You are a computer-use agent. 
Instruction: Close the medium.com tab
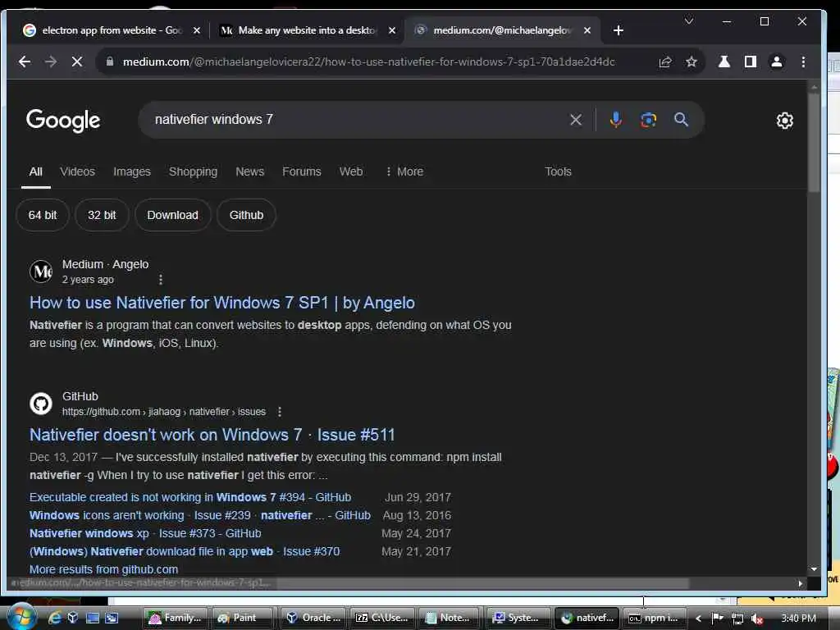click(587, 30)
